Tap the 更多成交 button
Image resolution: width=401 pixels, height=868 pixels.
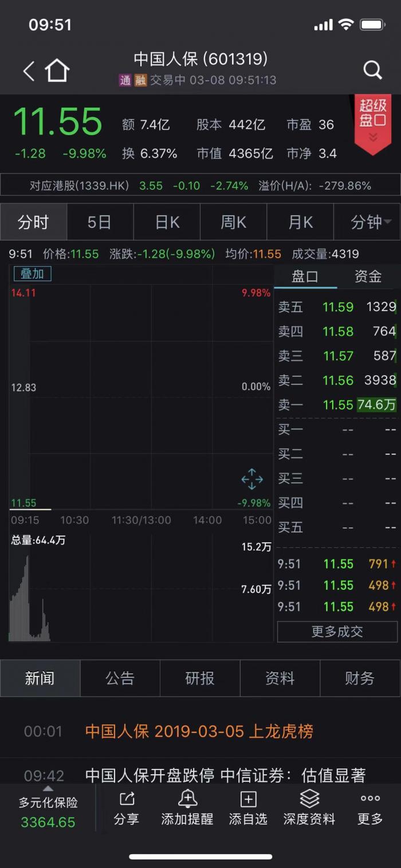click(337, 632)
